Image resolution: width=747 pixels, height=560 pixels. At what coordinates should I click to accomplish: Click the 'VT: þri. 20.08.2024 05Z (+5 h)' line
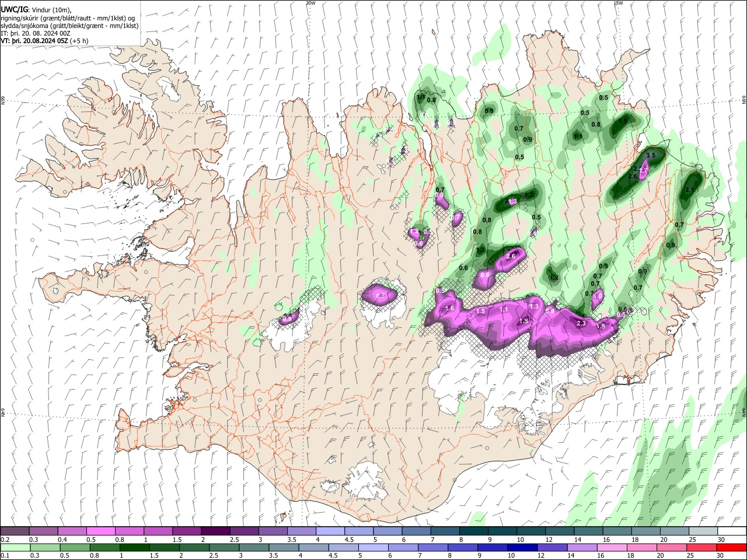click(45, 41)
